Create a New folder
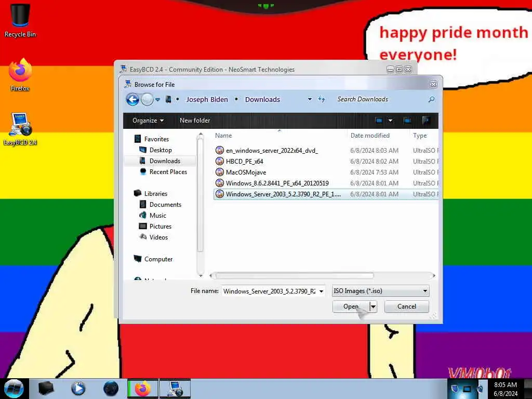 [x=195, y=121]
